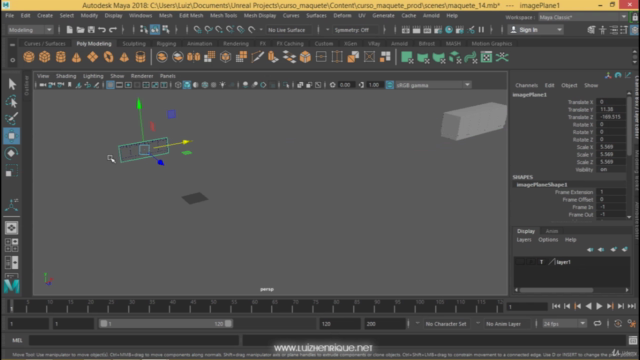
Task: Select the arrow Select tool
Action: 11,84
